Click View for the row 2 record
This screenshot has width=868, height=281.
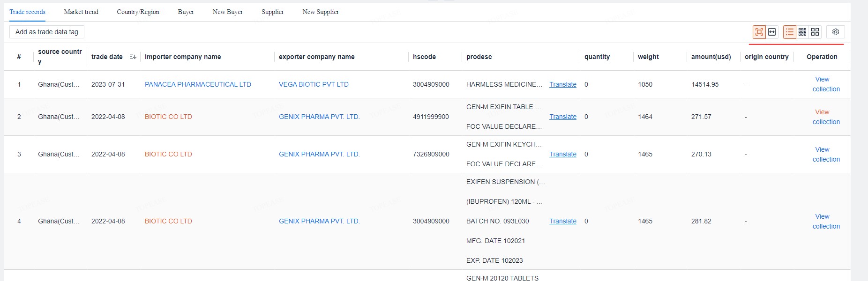[822, 112]
